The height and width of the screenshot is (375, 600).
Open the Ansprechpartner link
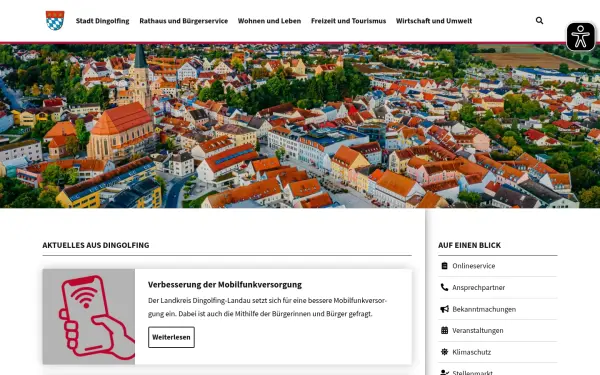pos(479,287)
